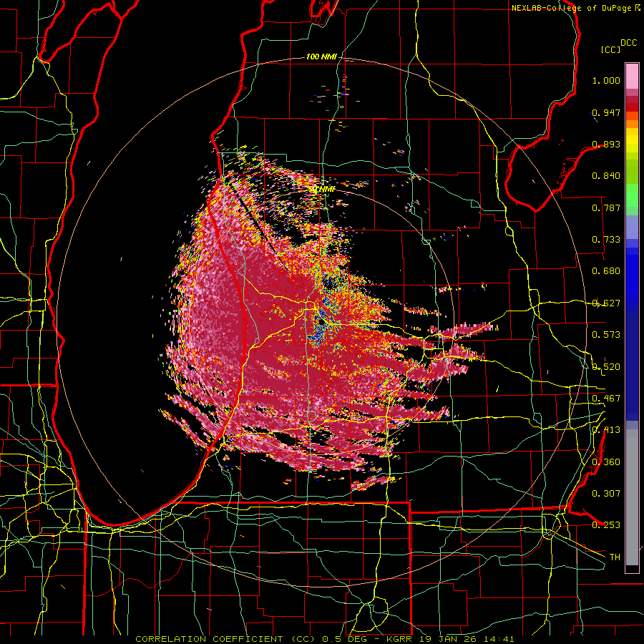Click the 0.307 legend value
Screen dimensions: 644x644
click(606, 493)
